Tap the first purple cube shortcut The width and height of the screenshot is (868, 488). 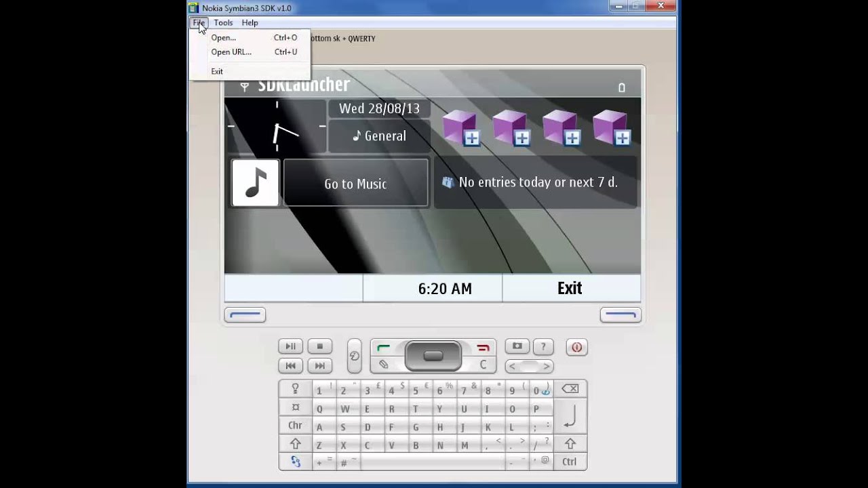coord(461,127)
